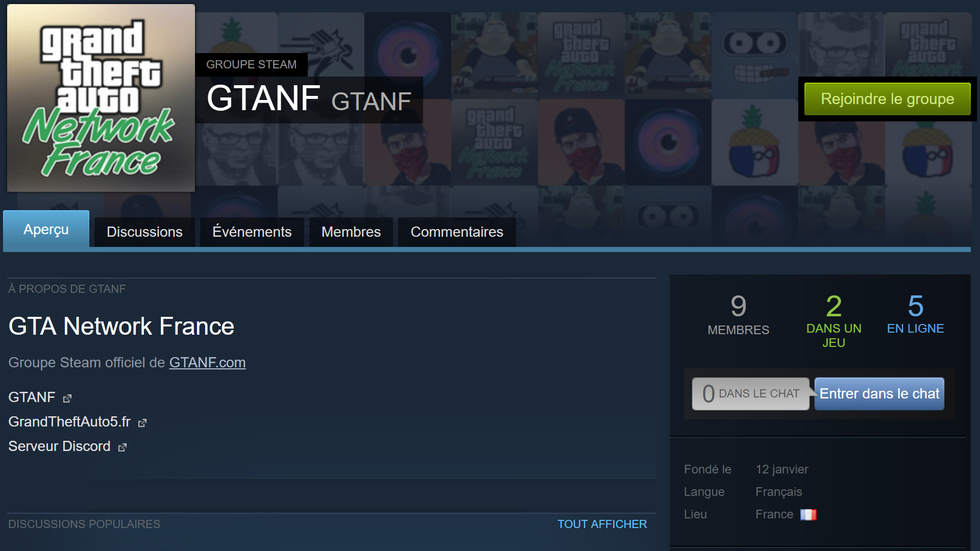The image size is (980, 551).
Task: Click the external link icon beside Serveur Discord
Action: [122, 447]
